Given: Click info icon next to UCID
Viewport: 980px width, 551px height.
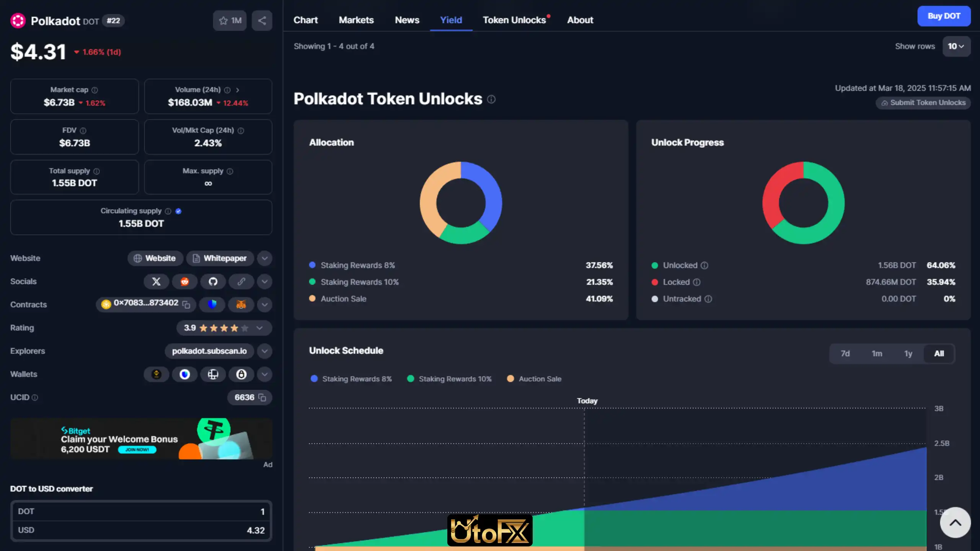Looking at the screenshot, I should pos(35,398).
